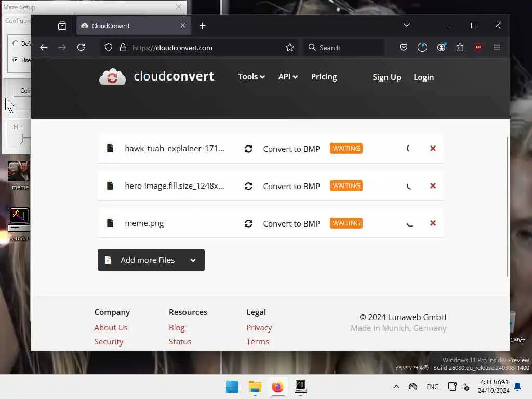This screenshot has width=532, height=399.
Task: Click the file icon beside hawk_tuah_explainer
Action: 110,148
